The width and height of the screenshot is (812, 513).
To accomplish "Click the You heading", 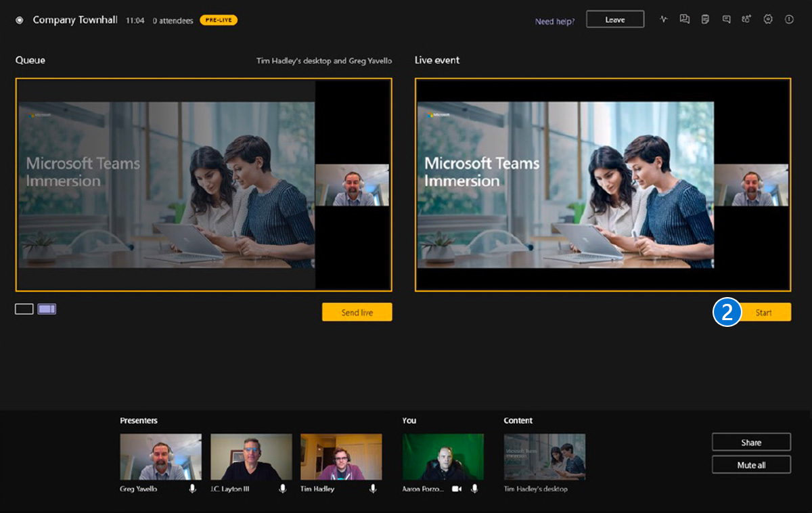I will tap(409, 420).
